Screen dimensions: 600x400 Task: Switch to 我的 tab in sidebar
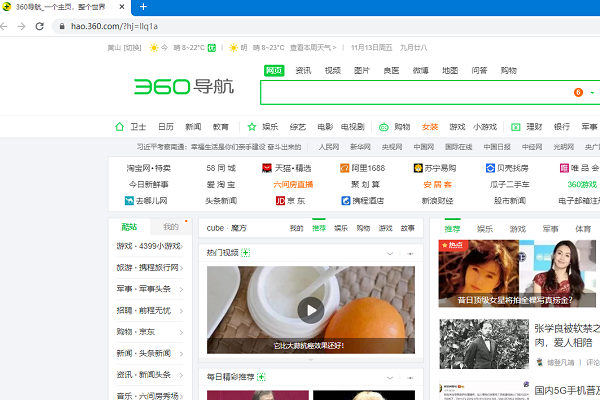[x=171, y=227]
